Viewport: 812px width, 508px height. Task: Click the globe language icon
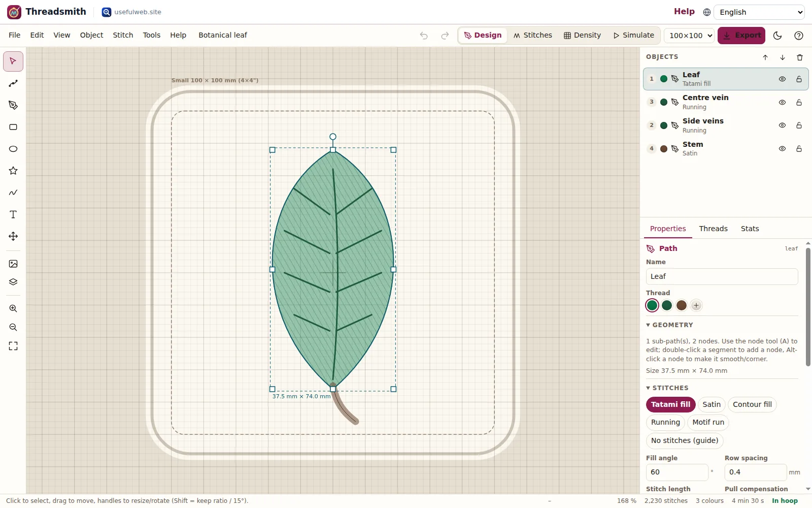707,12
